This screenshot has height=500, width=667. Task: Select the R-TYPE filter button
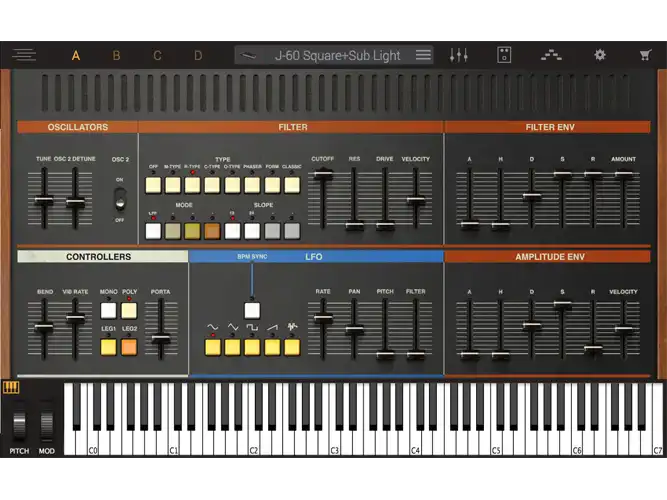[192, 185]
